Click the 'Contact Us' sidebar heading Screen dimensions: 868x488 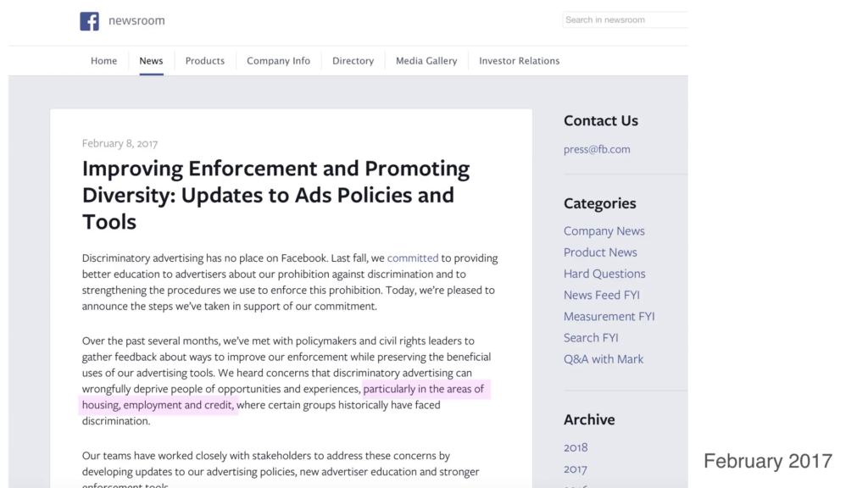point(601,120)
